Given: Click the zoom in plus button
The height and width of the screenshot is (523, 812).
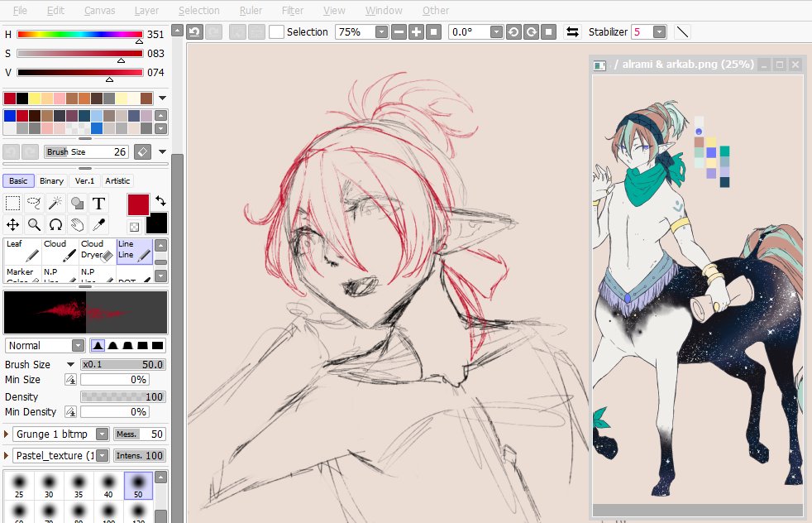Looking at the screenshot, I should point(416,32).
